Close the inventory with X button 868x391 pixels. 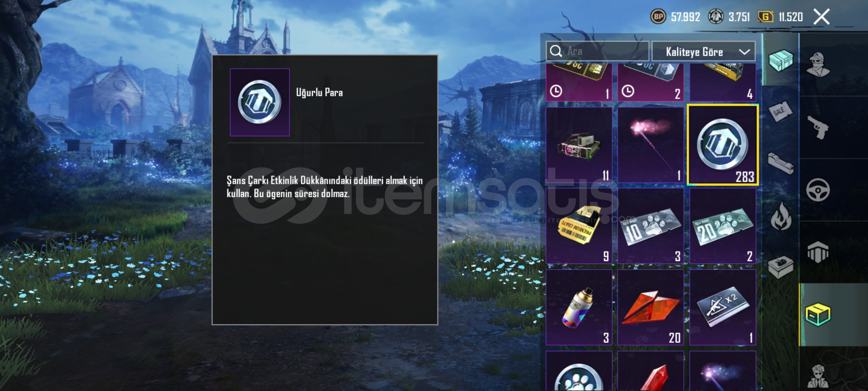[821, 17]
